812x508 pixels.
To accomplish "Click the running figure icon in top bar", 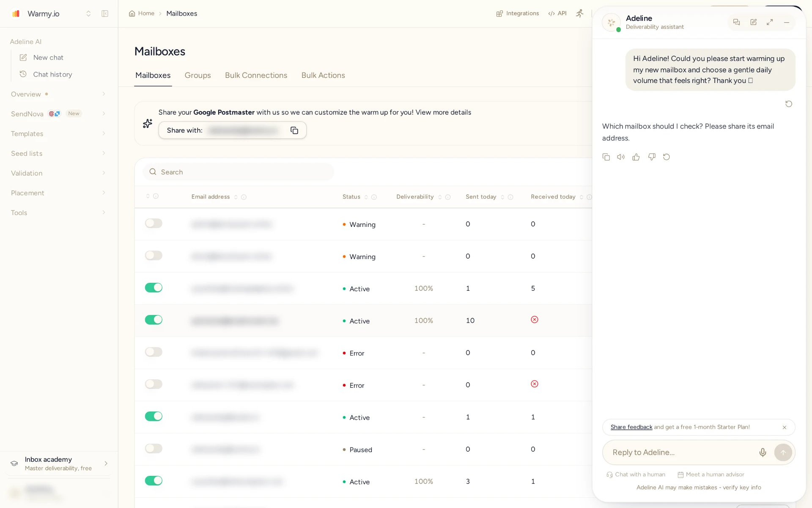I will (x=579, y=14).
